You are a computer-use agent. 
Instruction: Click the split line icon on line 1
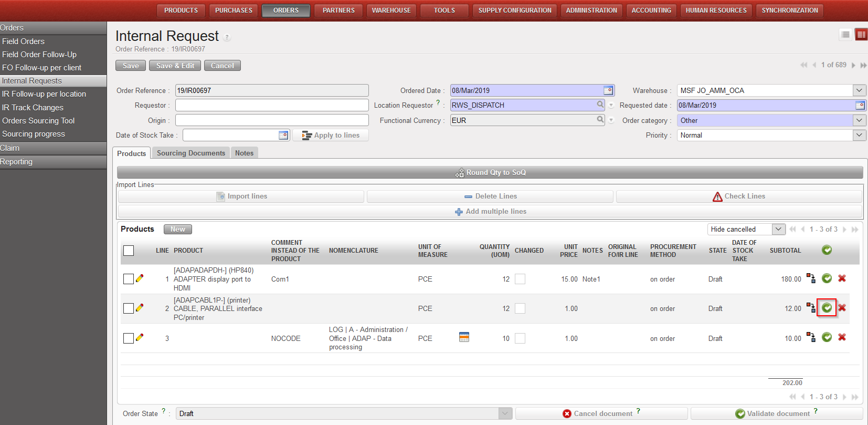[811, 278]
